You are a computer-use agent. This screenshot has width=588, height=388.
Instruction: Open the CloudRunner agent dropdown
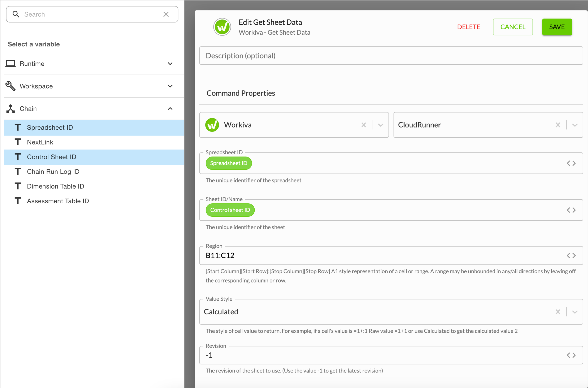pos(575,125)
